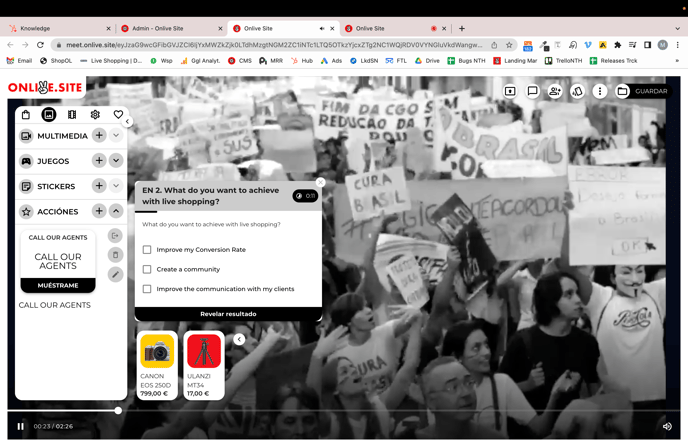Reload the page
This screenshot has width=688, height=447.
click(40, 45)
